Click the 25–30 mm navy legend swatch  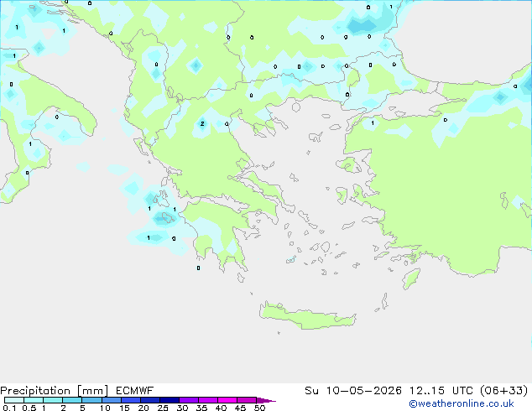tap(169, 400)
